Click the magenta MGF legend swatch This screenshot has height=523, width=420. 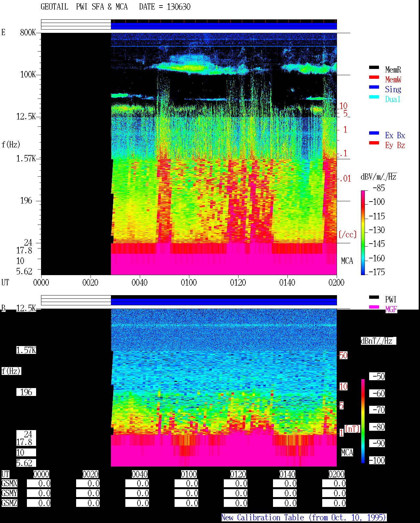tap(374, 307)
